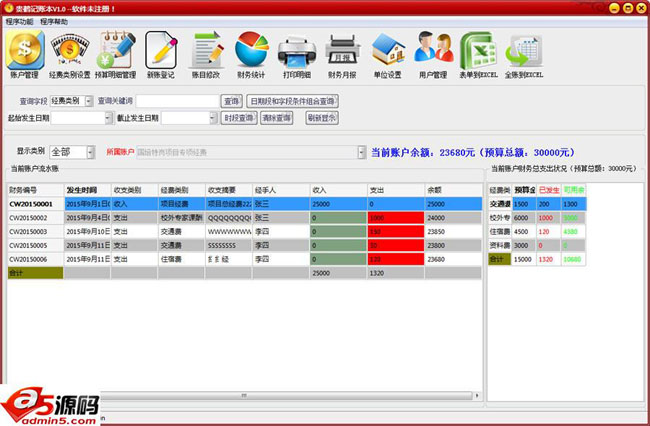The height and width of the screenshot is (426, 650).
Task: Click the horizontal scrollbar right arrow
Action: pos(477,395)
